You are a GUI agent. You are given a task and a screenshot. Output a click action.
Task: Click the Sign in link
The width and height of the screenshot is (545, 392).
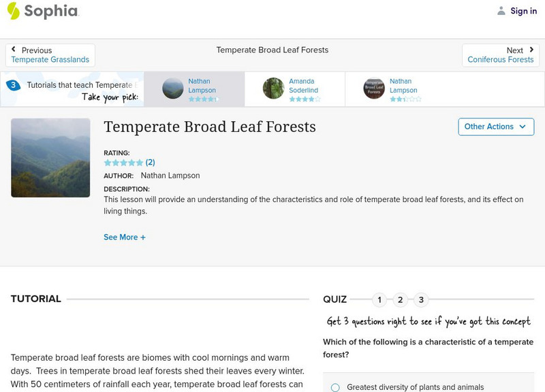[524, 11]
